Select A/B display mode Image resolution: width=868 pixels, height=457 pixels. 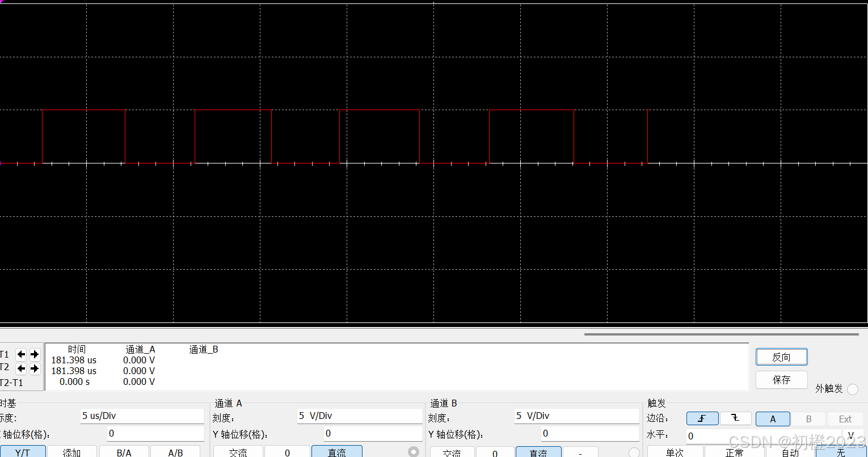(x=175, y=452)
